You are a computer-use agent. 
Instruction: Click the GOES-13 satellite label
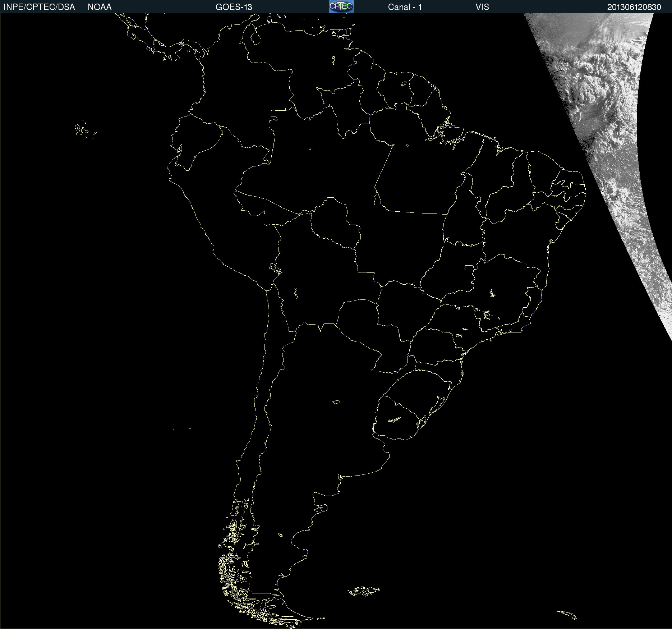click(234, 7)
